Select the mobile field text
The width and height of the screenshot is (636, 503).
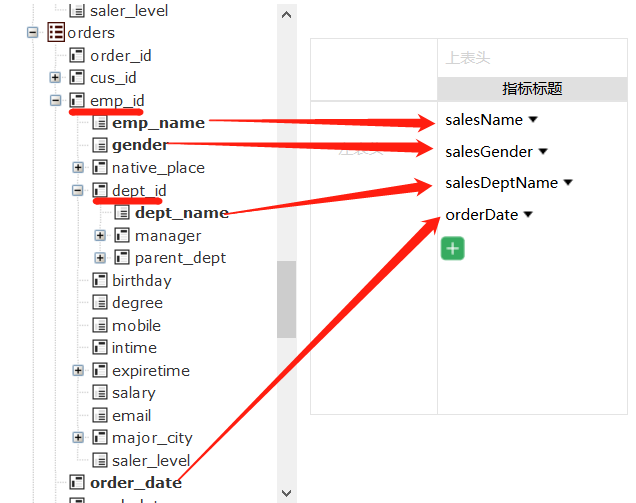point(136,326)
